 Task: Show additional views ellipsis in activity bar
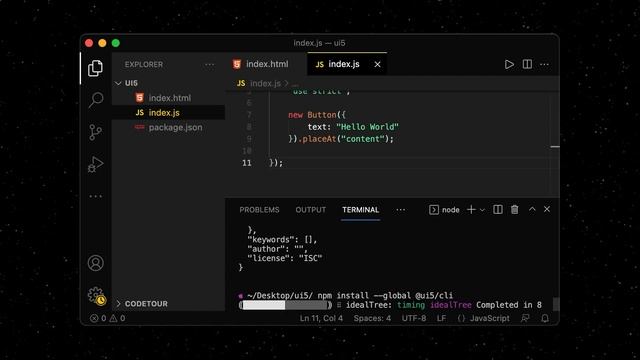[96, 196]
